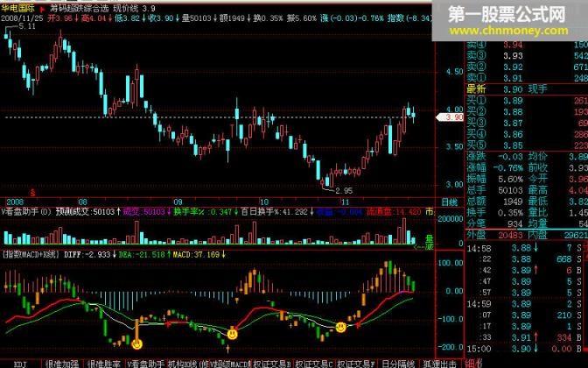The height and width of the screenshot is (368, 588).
Task: Switch to the V看盘助手 tab
Action: pos(145,364)
